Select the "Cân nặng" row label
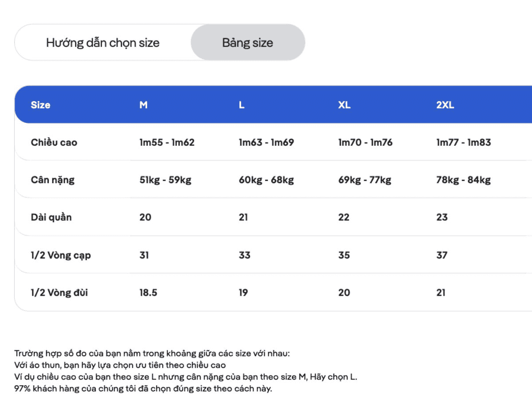This screenshot has width=532, height=399. (x=53, y=180)
